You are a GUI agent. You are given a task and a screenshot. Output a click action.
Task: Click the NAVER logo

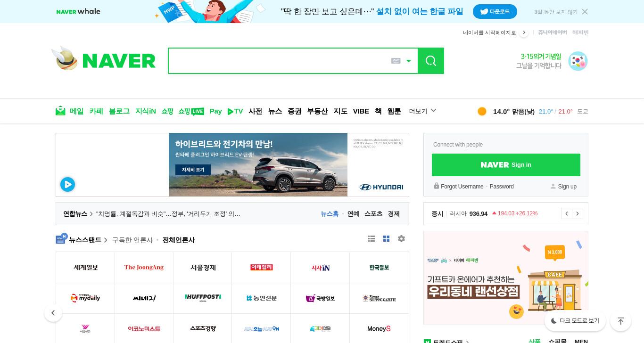pyautogui.click(x=119, y=61)
